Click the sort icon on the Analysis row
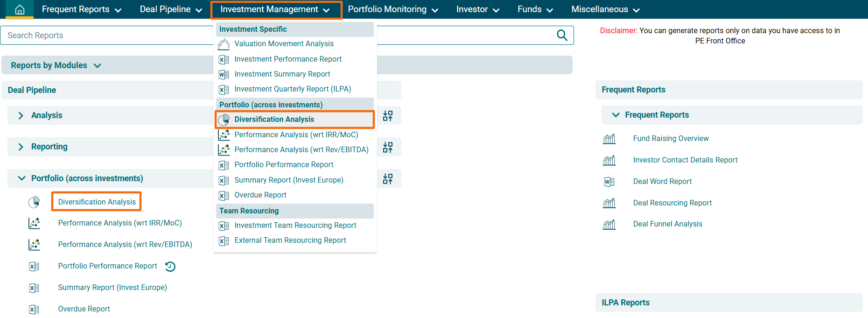This screenshot has height=318, width=868. (x=388, y=116)
